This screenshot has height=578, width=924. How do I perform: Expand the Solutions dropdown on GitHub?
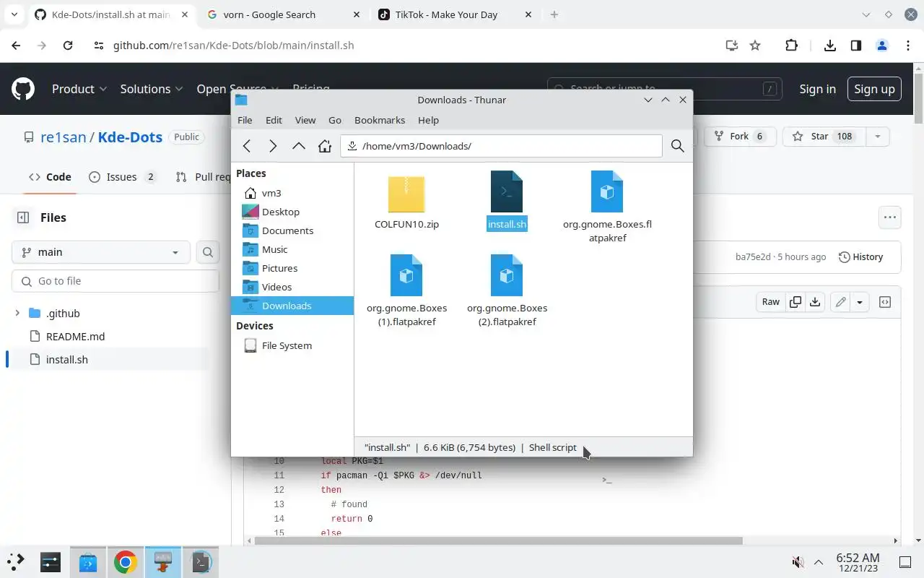point(152,89)
